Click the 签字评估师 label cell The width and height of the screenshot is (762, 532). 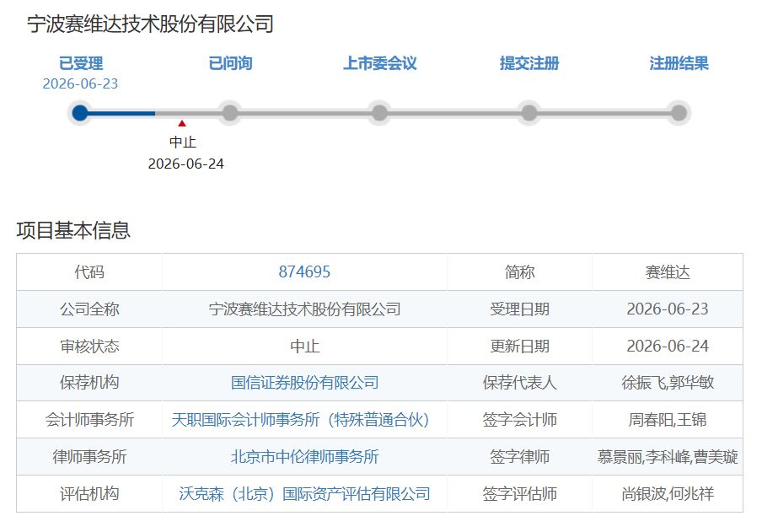[519, 493]
